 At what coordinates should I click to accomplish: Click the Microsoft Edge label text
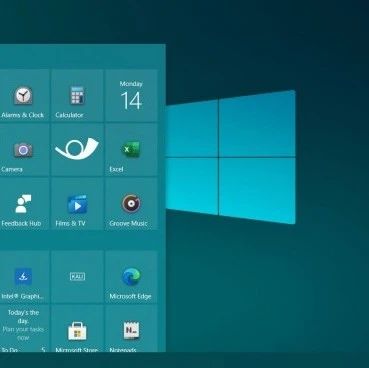pyautogui.click(x=130, y=296)
